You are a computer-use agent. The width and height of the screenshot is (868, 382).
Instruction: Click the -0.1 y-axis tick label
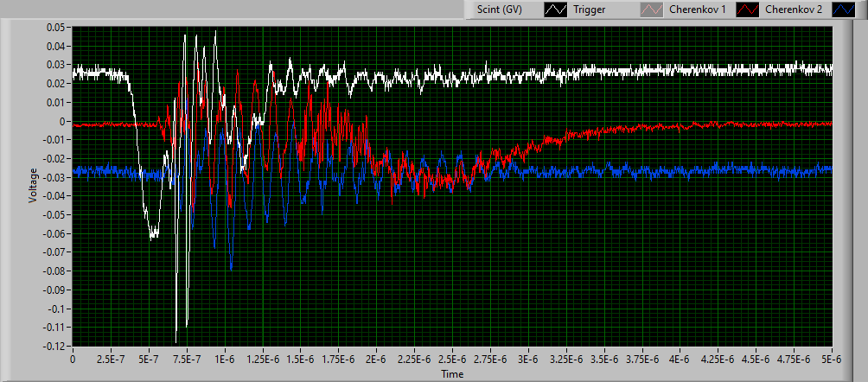tap(58, 309)
